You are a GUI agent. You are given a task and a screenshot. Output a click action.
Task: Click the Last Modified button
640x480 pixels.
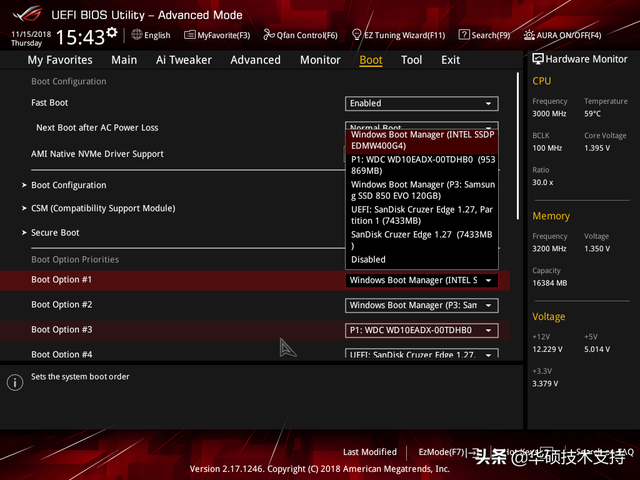pos(370,452)
